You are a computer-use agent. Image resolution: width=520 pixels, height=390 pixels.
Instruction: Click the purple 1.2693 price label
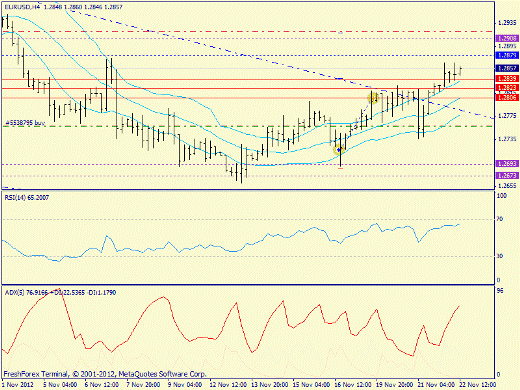click(507, 164)
